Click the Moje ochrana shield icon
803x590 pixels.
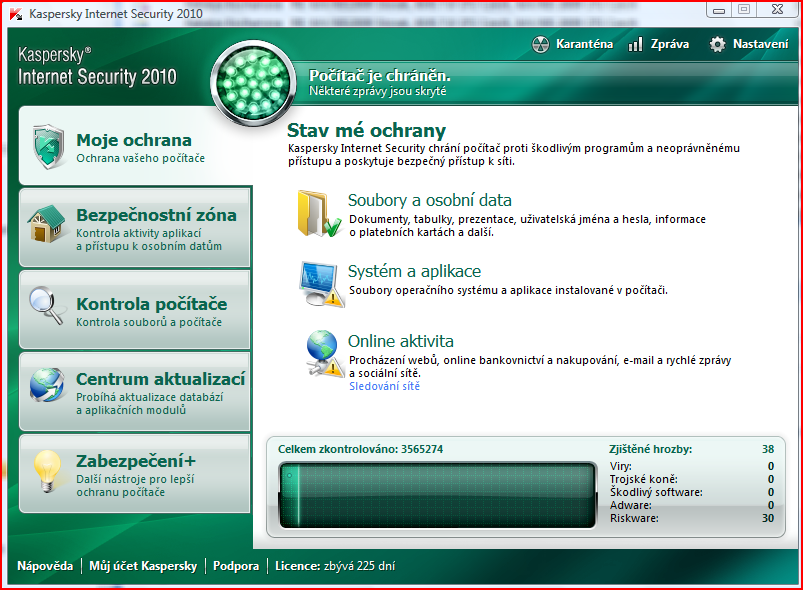(x=48, y=147)
